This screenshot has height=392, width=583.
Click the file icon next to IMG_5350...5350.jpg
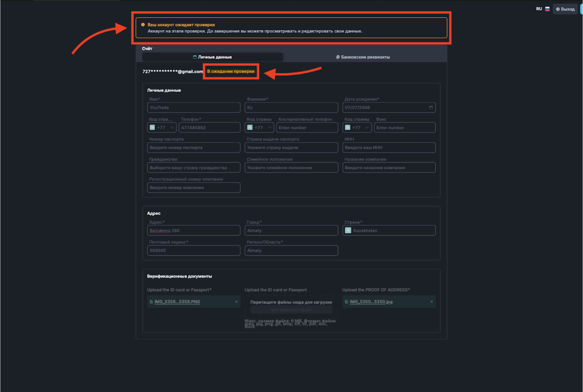point(346,301)
